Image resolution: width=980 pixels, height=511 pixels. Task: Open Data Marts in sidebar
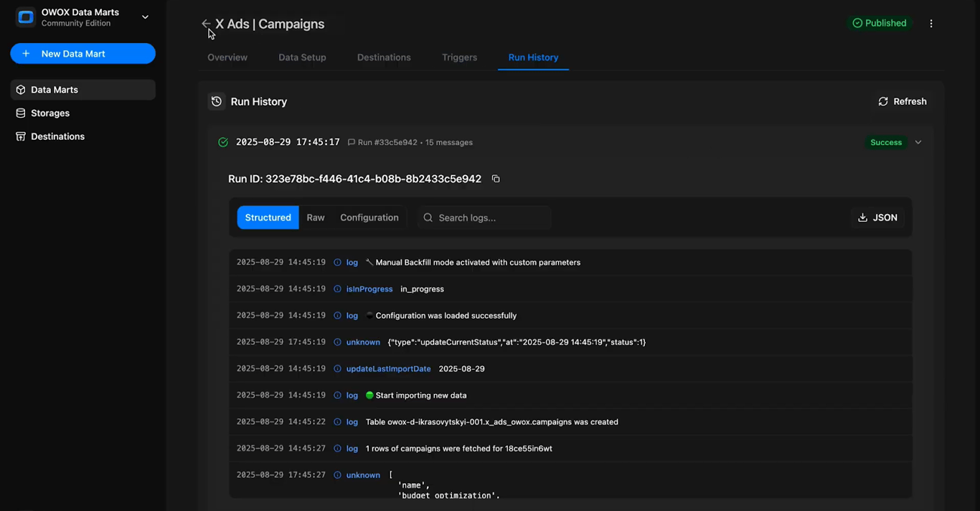83,90
